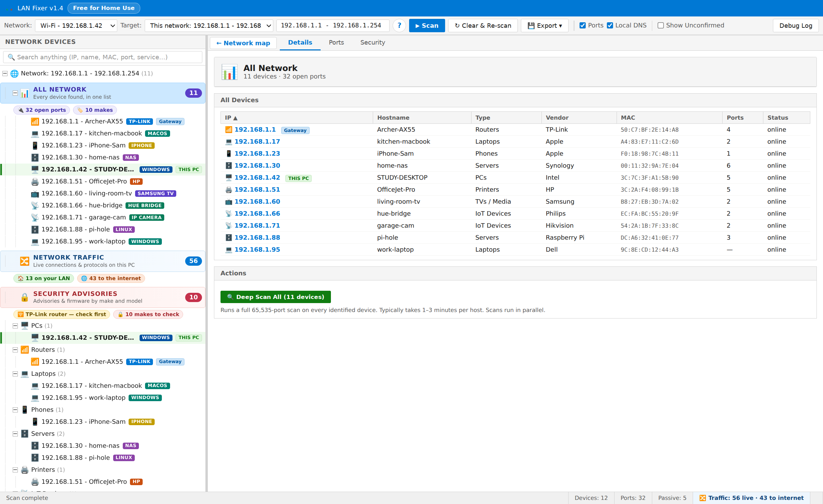This screenshot has height=504, width=823.
Task: Collapse the Laptops category
Action: point(15,374)
